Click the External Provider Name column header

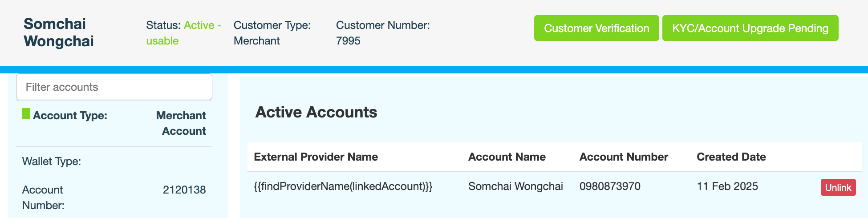[316, 157]
